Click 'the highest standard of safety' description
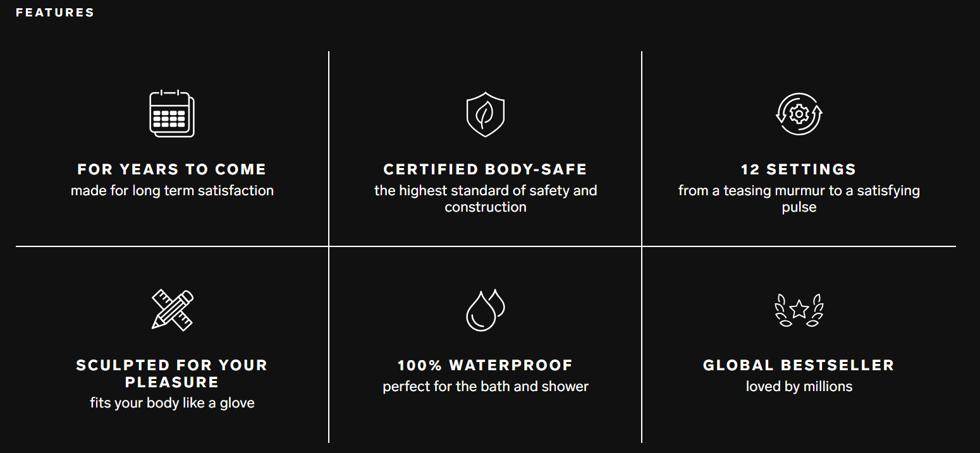Viewport: 980px width, 453px height. (485, 198)
